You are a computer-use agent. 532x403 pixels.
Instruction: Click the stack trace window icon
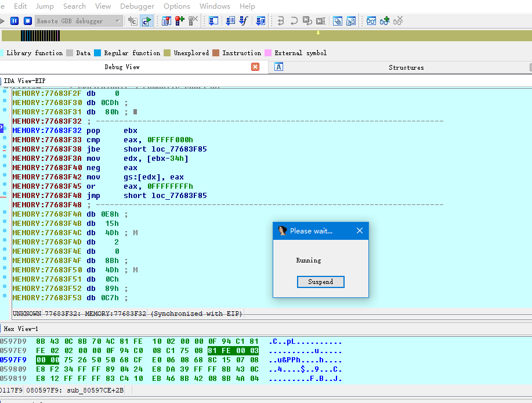260,21
